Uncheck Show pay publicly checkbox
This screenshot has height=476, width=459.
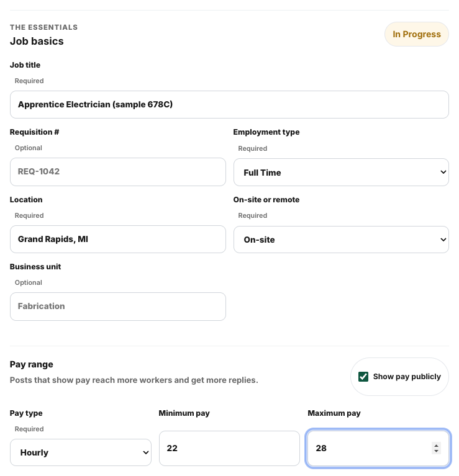tap(363, 377)
